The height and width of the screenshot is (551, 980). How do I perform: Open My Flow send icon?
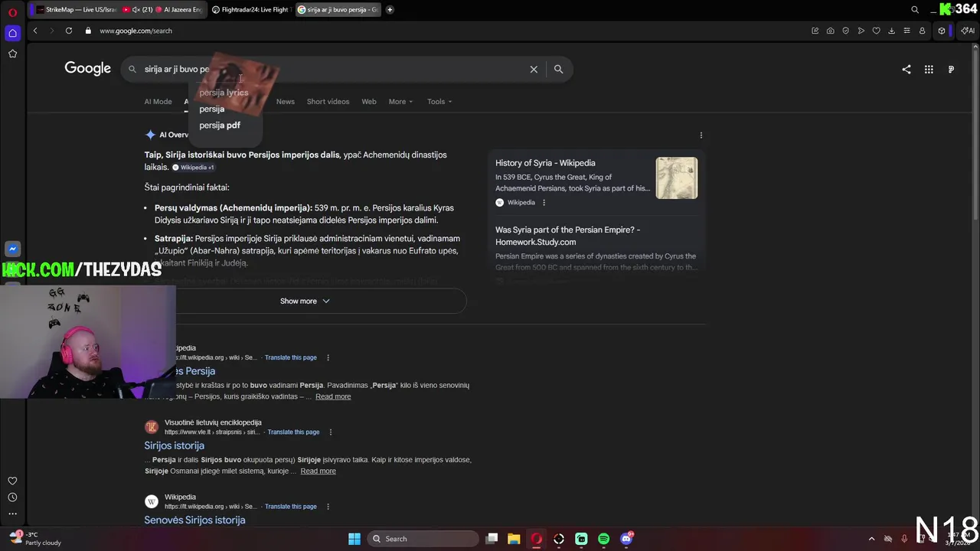[x=861, y=31]
